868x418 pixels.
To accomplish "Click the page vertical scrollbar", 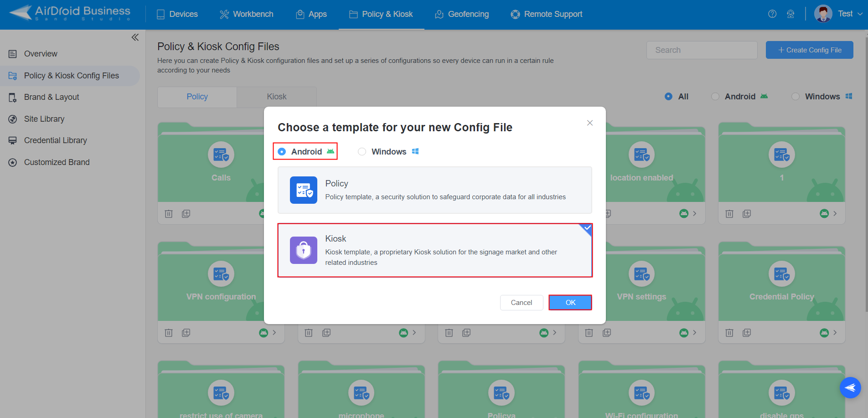I will [866, 182].
